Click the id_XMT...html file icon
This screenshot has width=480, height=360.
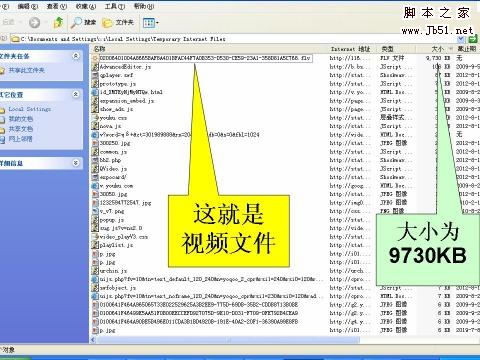tap(95, 92)
